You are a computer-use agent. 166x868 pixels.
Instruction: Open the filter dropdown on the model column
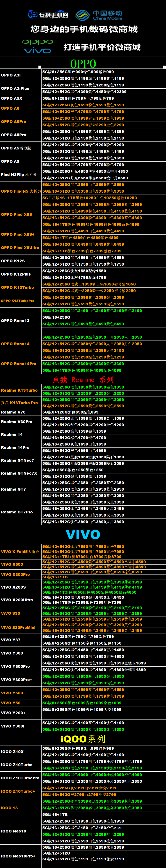[x=40, y=67]
